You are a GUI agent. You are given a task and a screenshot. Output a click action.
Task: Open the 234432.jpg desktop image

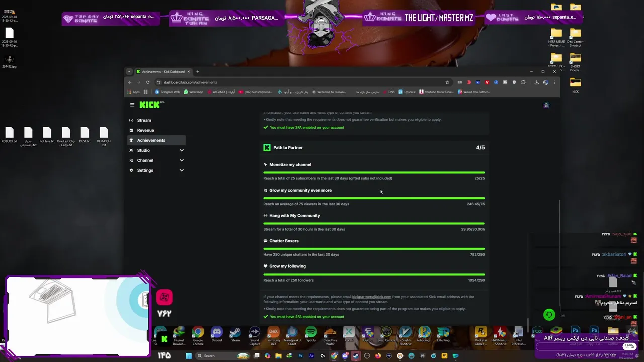[x=9, y=61]
